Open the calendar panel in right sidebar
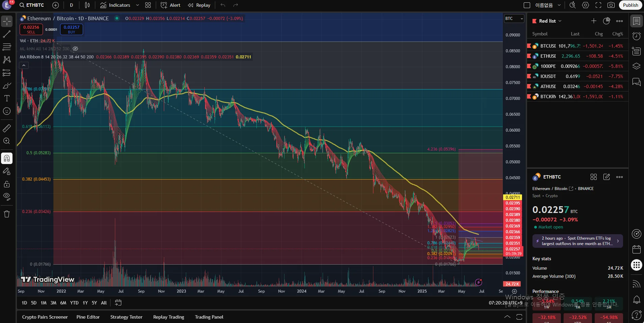The width and height of the screenshot is (644, 323). pyautogui.click(x=637, y=249)
